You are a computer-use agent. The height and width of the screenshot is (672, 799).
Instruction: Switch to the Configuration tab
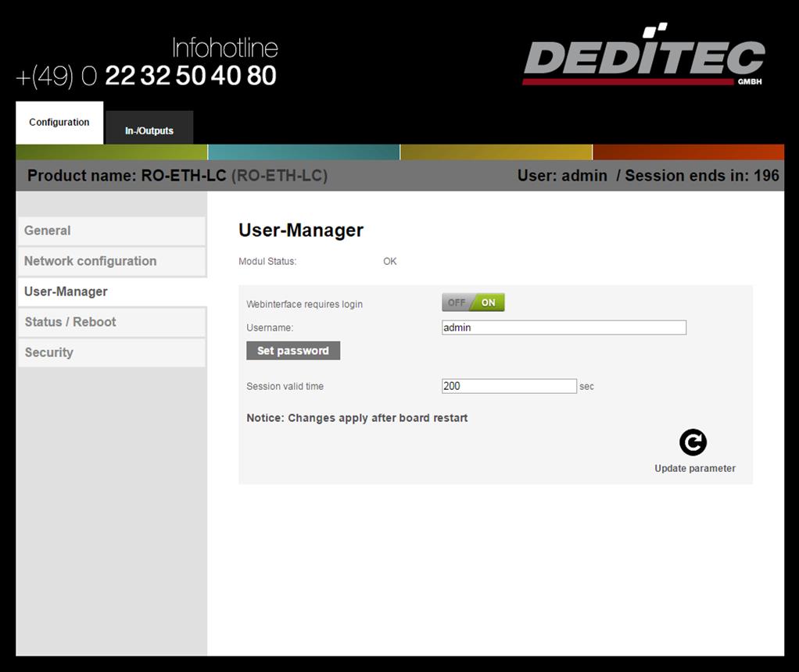pyautogui.click(x=59, y=123)
